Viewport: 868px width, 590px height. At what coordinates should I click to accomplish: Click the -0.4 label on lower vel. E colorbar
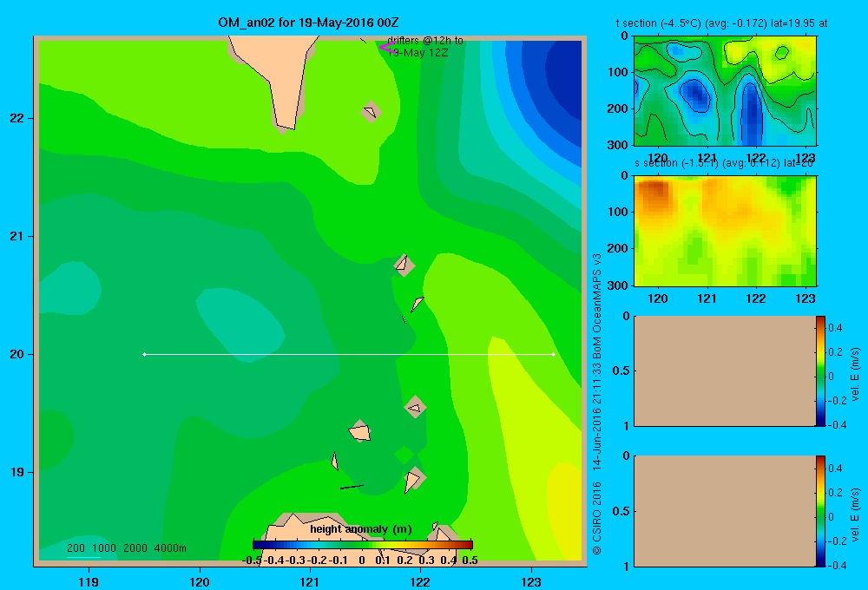coord(836,566)
